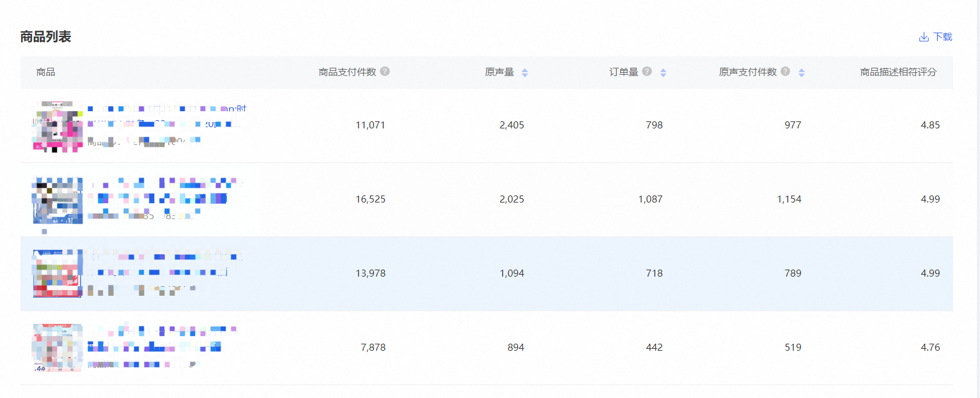
Task: Select the 4.76 rating value
Action: (930, 348)
